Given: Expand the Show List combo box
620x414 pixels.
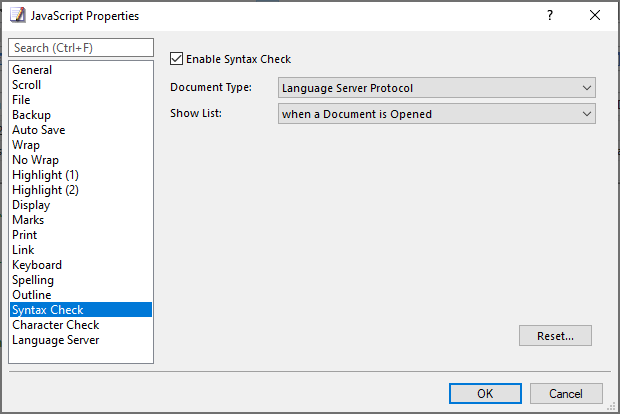Looking at the screenshot, I should point(437,114).
